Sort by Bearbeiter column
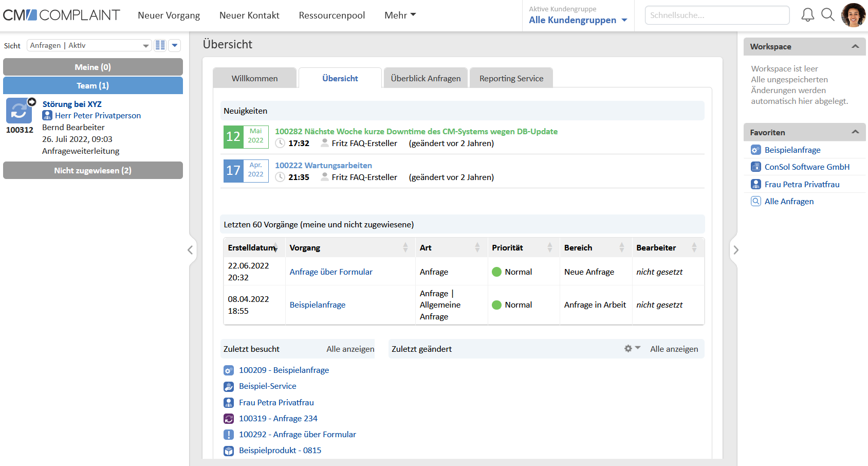Image resolution: width=868 pixels, height=466 pixels. pyautogui.click(x=668, y=247)
